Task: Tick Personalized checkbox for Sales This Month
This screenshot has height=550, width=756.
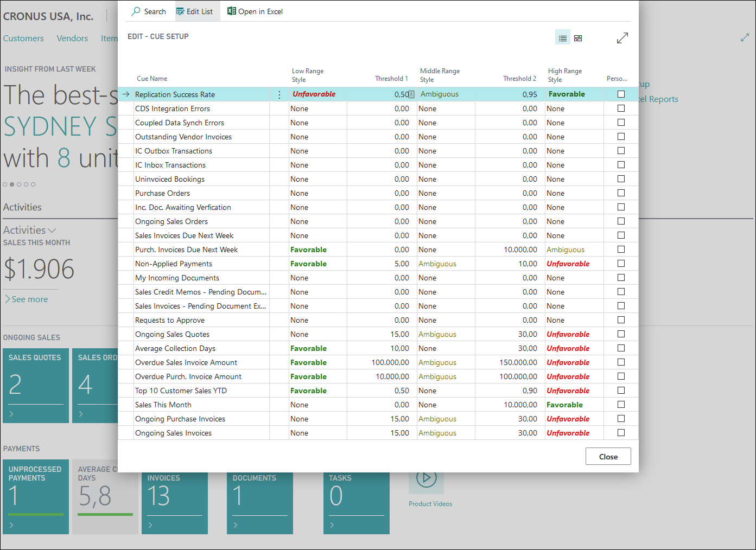Action: (x=621, y=405)
